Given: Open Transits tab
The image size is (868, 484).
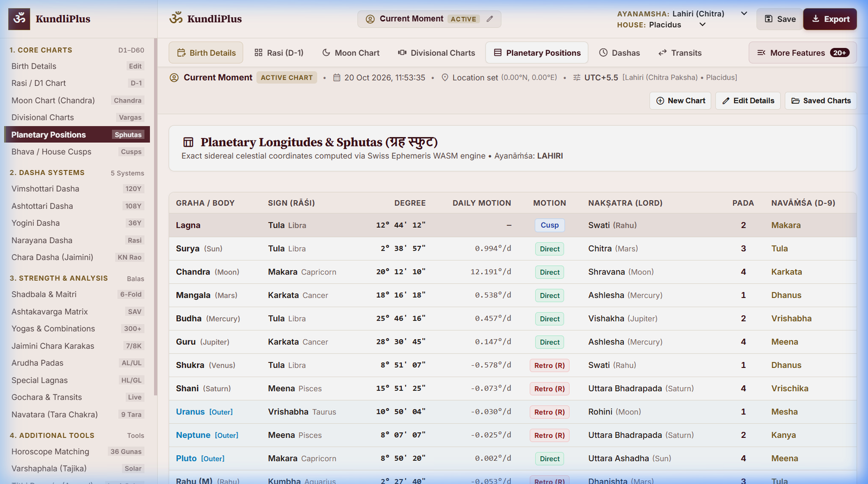Looking at the screenshot, I should (680, 53).
